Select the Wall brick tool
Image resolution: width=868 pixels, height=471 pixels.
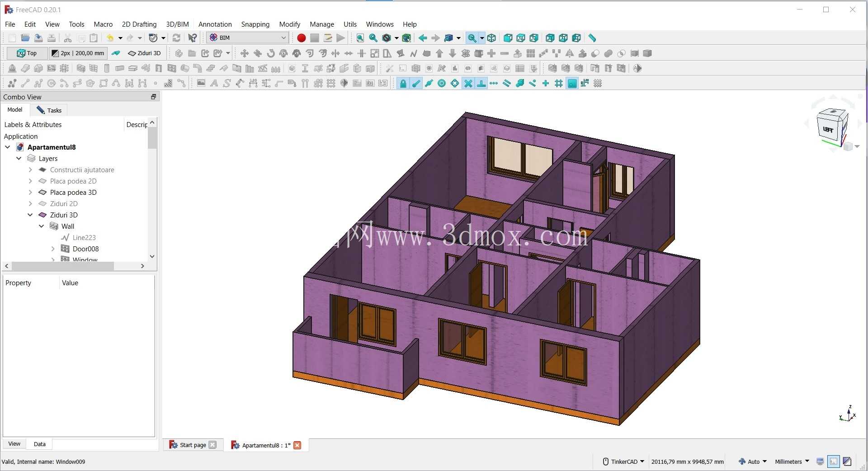coord(81,68)
